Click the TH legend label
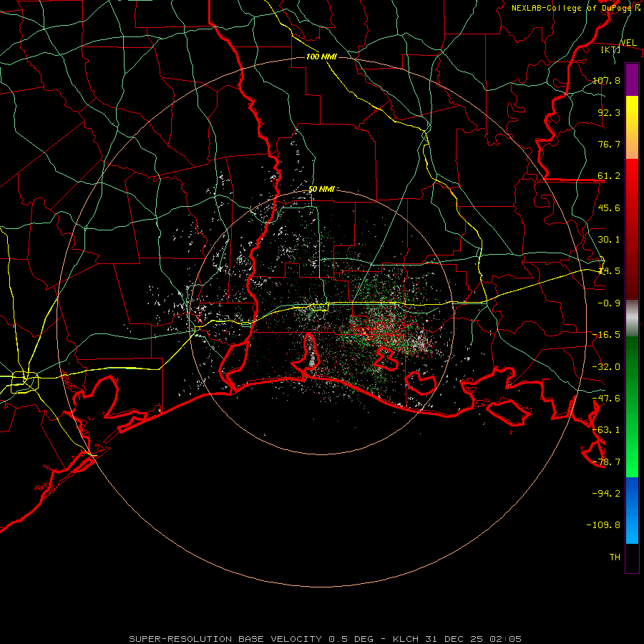This screenshot has height=644, width=644. click(615, 557)
